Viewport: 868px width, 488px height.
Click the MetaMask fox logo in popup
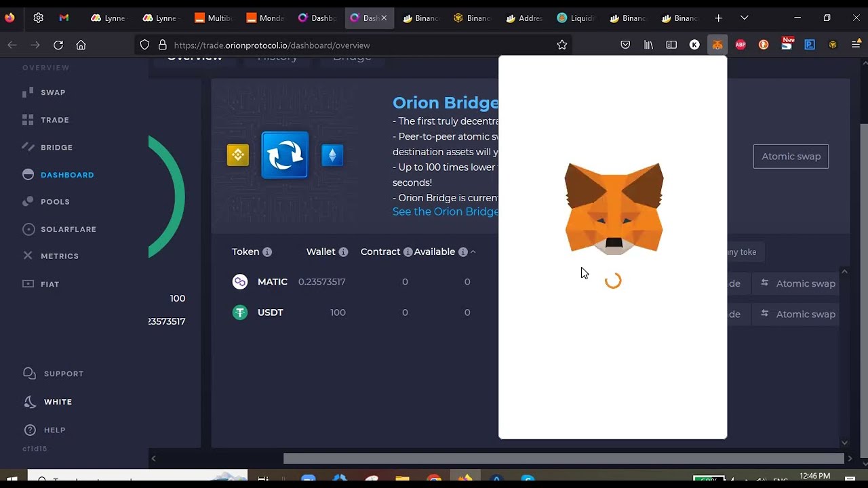(614, 209)
